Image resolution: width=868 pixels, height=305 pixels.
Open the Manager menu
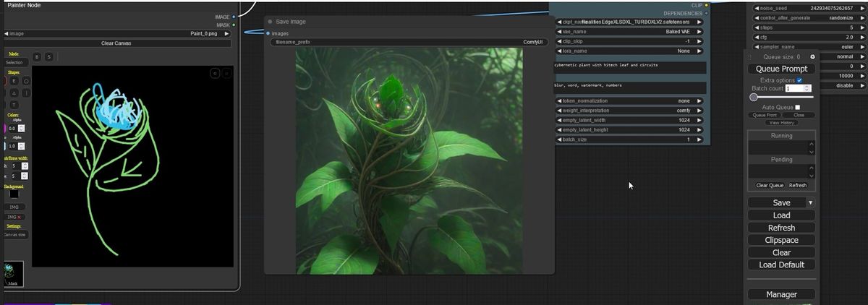[x=781, y=294]
